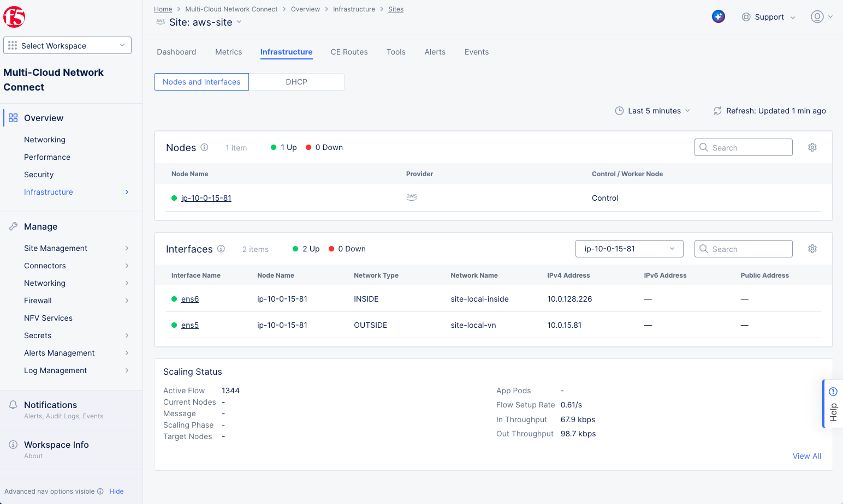Switch to the CE Routes tab
This screenshot has height=504, width=843.
pos(349,52)
